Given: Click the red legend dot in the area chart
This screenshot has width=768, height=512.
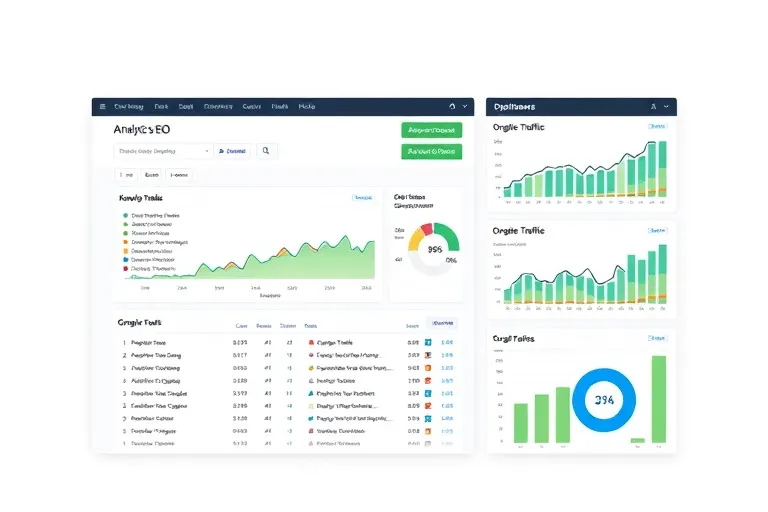Looking at the screenshot, I should pos(125,268).
